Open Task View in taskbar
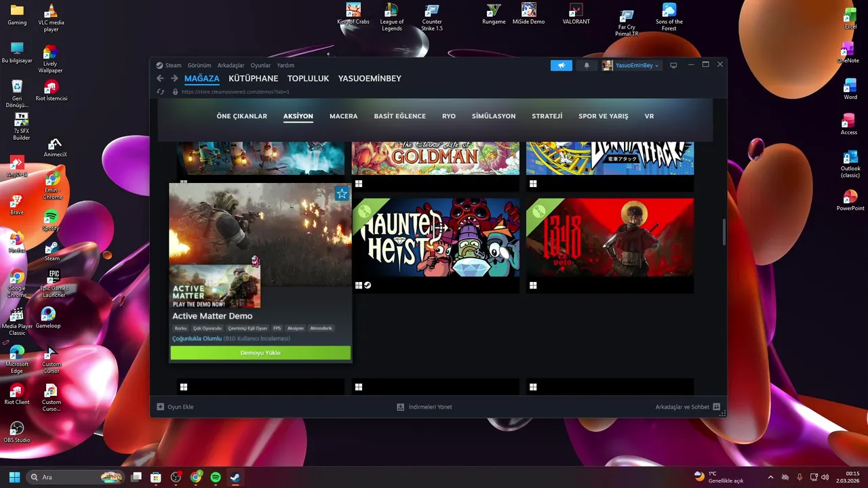868x488 pixels. [x=136, y=477]
